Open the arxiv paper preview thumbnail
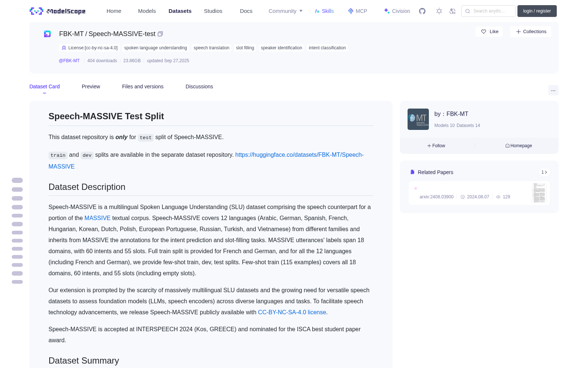Screen dimensions: 588x368 coord(539,193)
